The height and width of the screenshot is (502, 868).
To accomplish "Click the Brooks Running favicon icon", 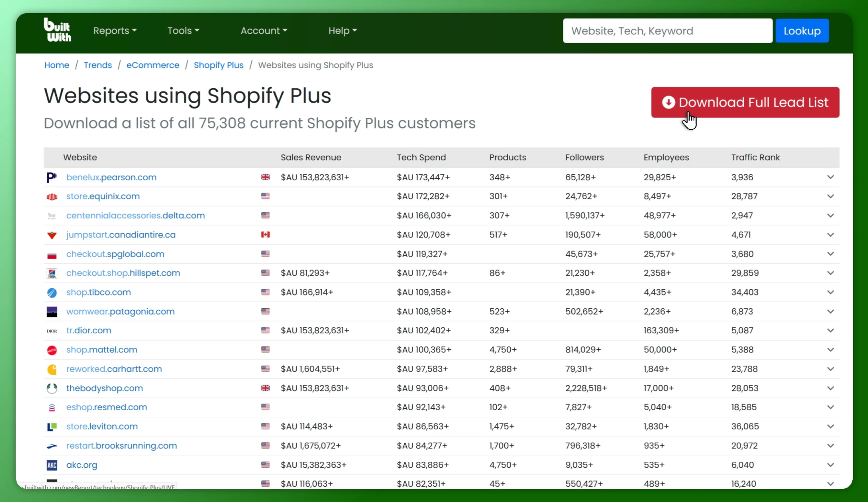I will click(x=52, y=446).
